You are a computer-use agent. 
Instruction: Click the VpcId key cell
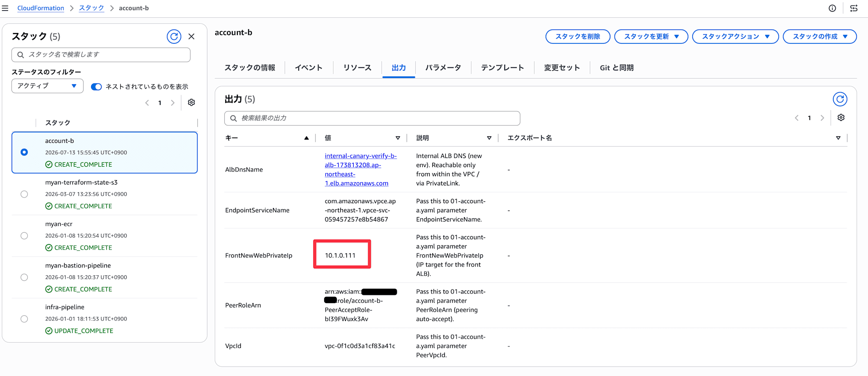click(233, 346)
